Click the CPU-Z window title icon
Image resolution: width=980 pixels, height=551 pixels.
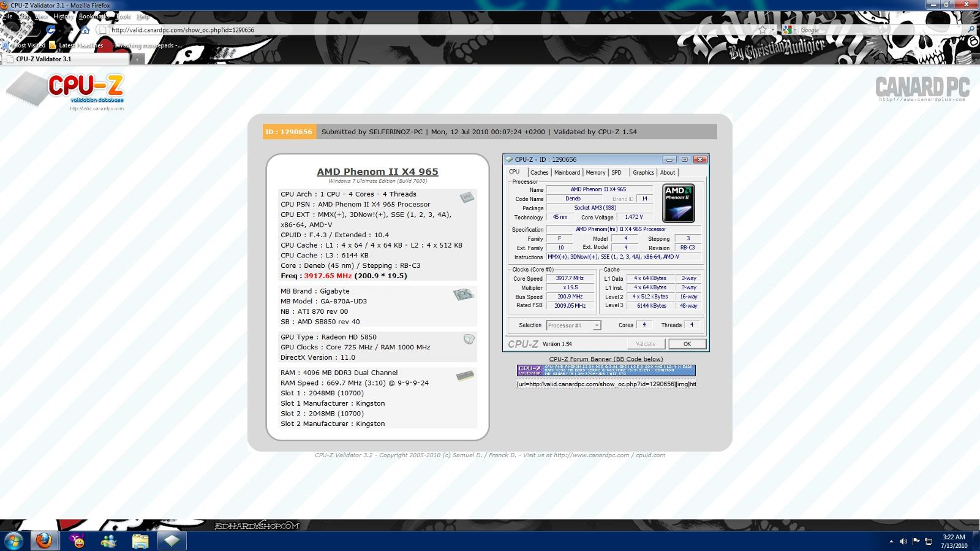509,159
